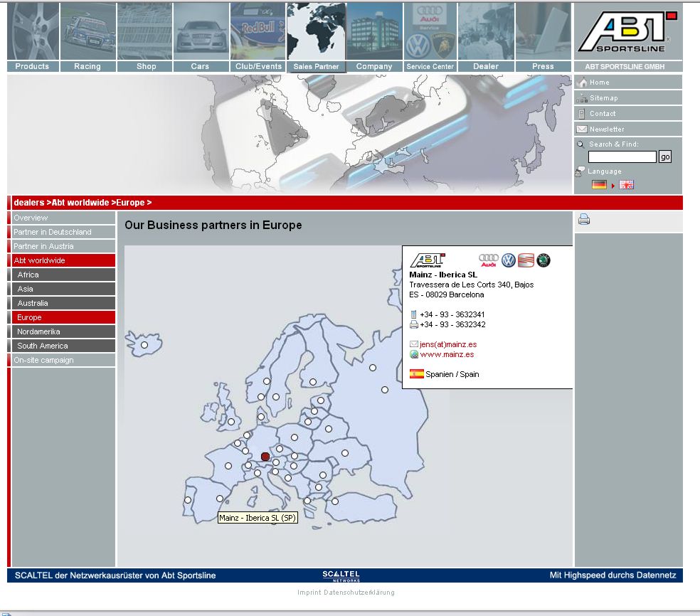Open the Newsletter link
The width and height of the screenshot is (700, 616).
pyautogui.click(x=607, y=129)
